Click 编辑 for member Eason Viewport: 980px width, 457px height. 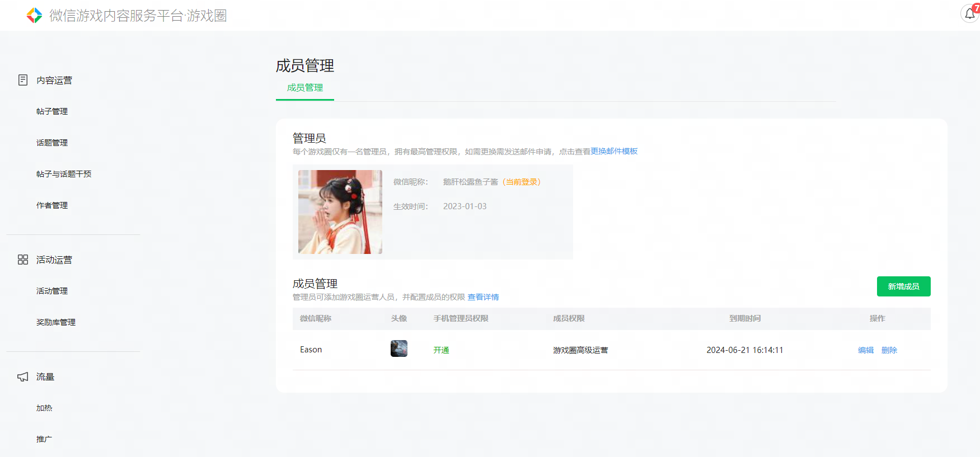(x=866, y=350)
